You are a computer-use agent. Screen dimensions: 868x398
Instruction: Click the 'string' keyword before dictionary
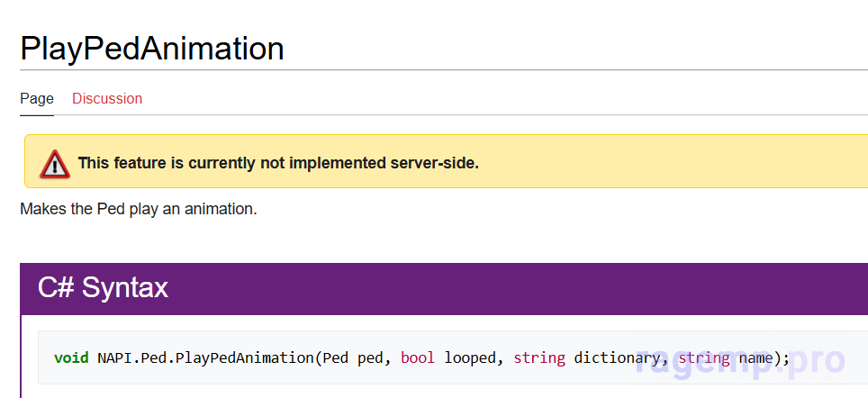tap(539, 358)
